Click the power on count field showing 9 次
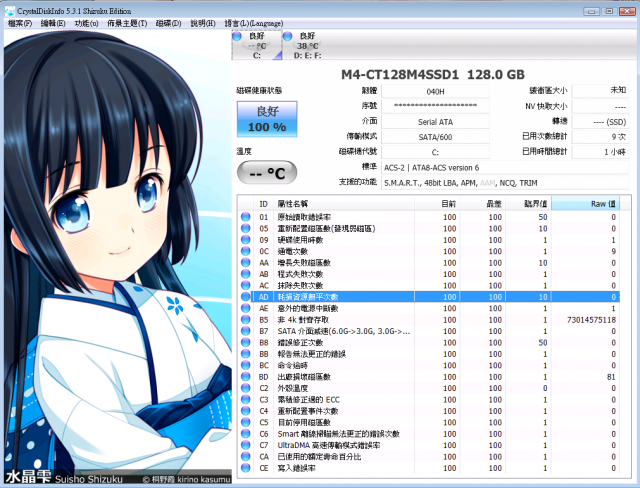This screenshot has width=640, height=488. click(x=600, y=137)
